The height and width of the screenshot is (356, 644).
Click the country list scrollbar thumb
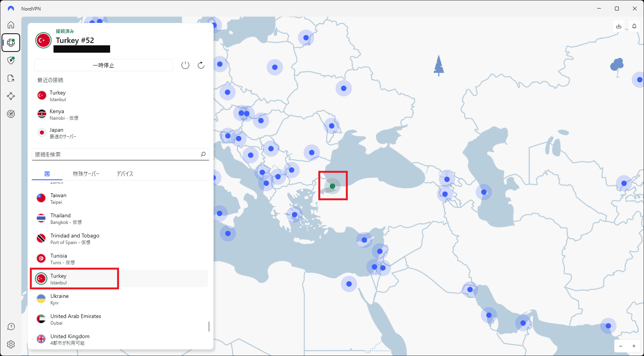209,327
